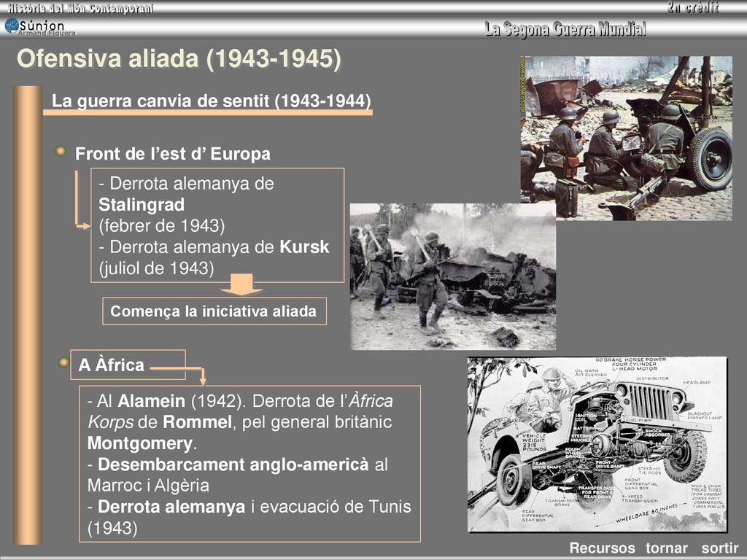Click the Súnion logo icon
Image resolution: width=747 pixels, height=560 pixels.
click(12, 26)
